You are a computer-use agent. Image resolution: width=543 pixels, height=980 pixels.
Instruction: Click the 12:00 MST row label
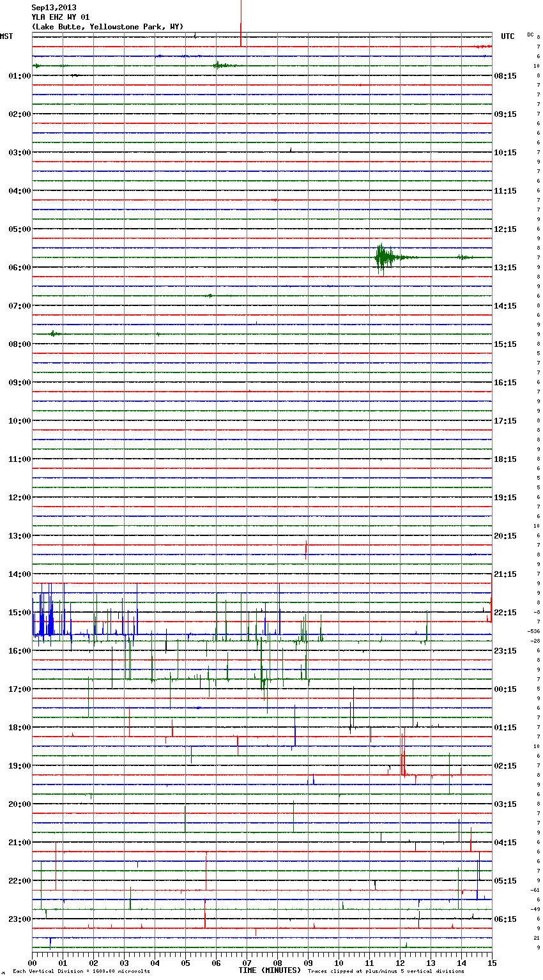point(20,498)
